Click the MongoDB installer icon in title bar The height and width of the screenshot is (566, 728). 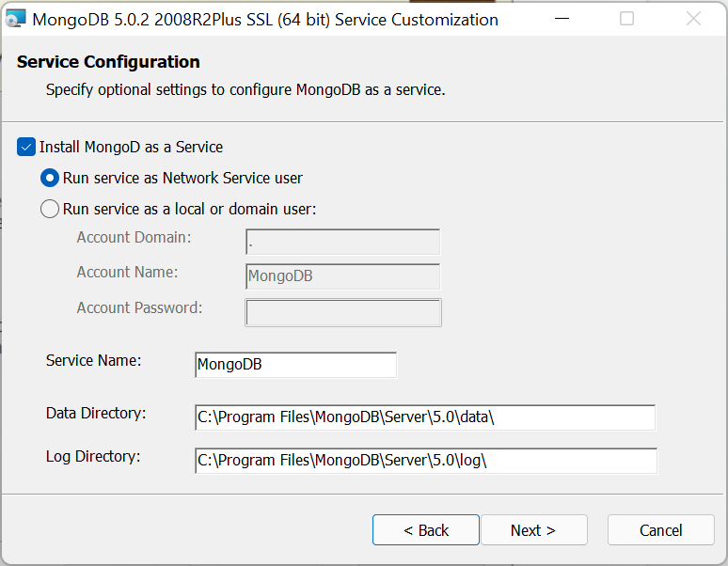pos(15,19)
